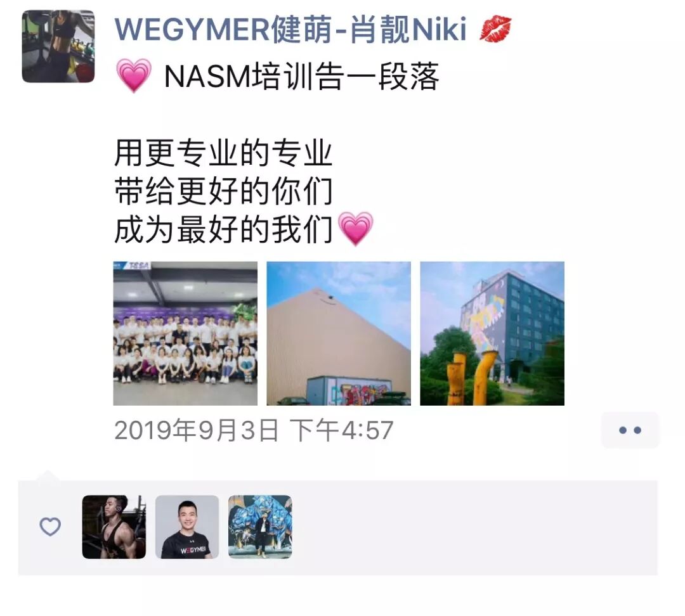Click the 2019年9月3日 timestamp
The image size is (685, 616).
click(x=196, y=430)
